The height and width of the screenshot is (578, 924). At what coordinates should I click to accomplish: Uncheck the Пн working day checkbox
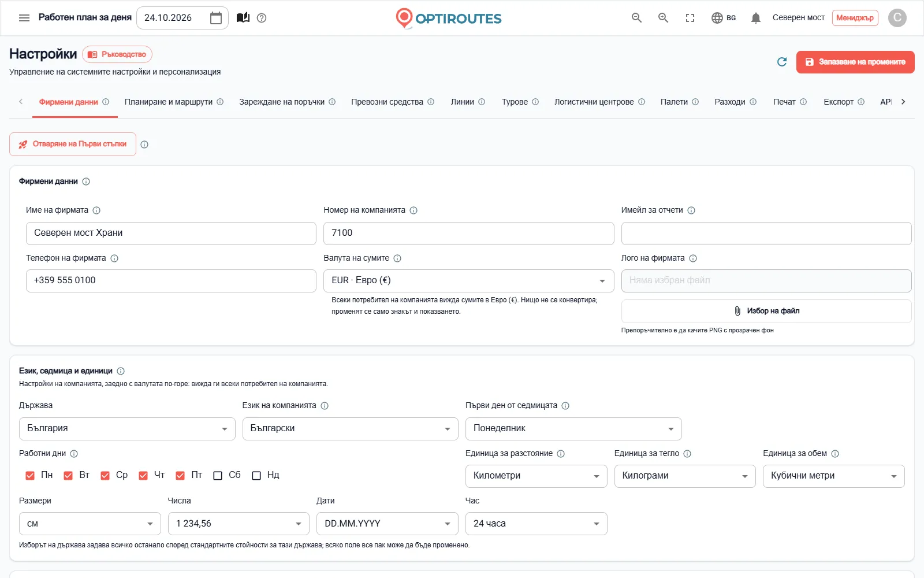tap(30, 476)
